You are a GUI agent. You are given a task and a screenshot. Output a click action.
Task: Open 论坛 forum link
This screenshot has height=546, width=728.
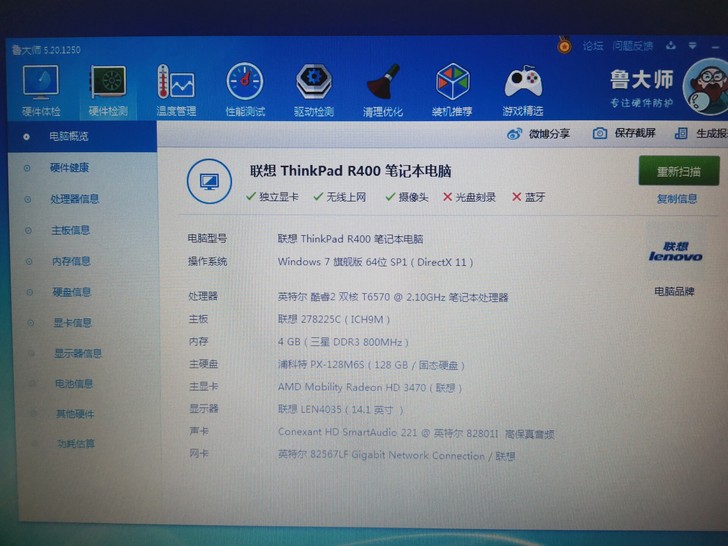pos(593,46)
